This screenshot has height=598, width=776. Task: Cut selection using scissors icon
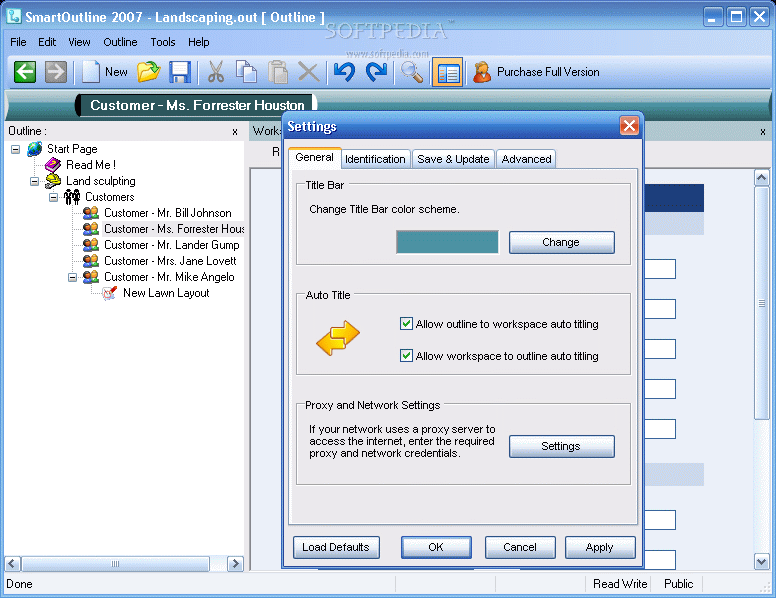point(215,72)
